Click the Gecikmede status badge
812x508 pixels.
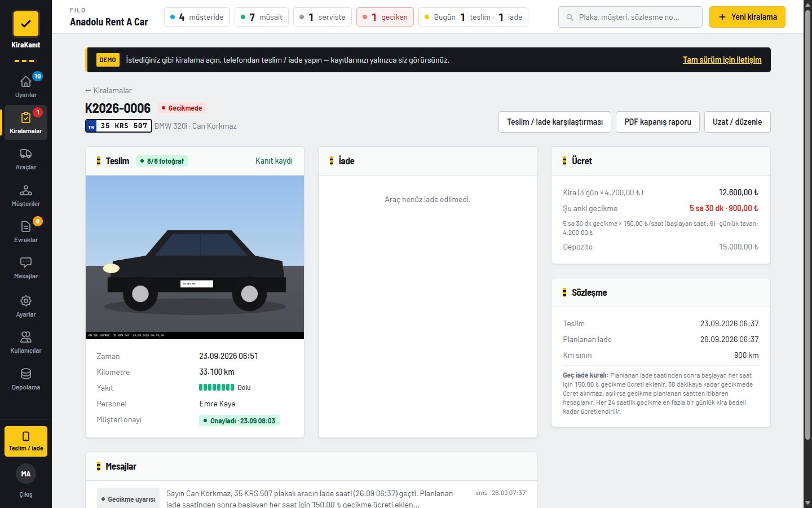(182, 108)
